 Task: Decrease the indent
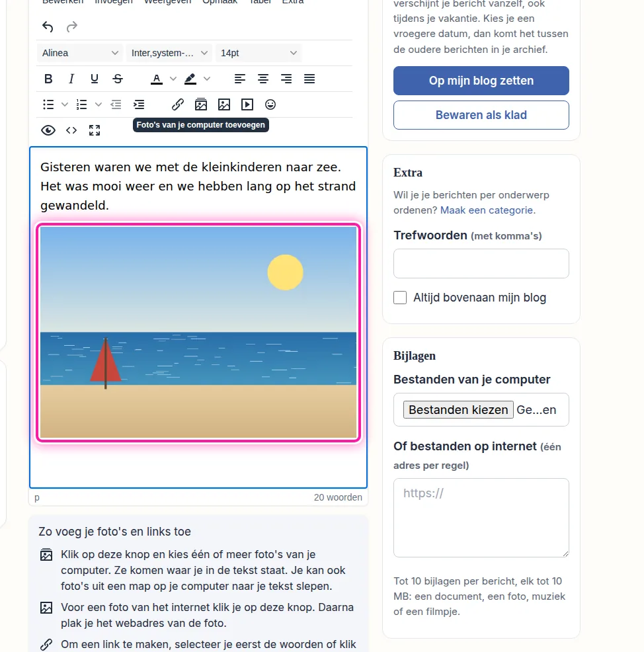click(x=116, y=104)
